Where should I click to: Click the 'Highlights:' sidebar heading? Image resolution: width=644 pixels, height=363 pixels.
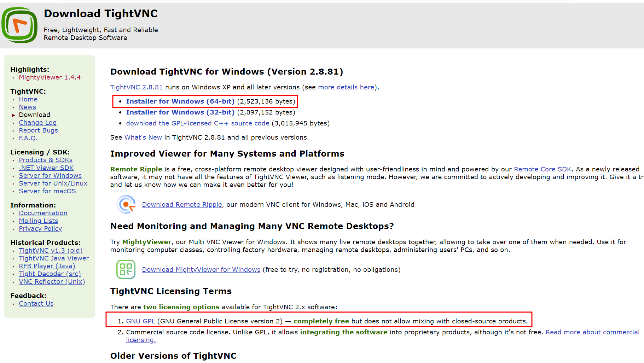click(x=30, y=70)
